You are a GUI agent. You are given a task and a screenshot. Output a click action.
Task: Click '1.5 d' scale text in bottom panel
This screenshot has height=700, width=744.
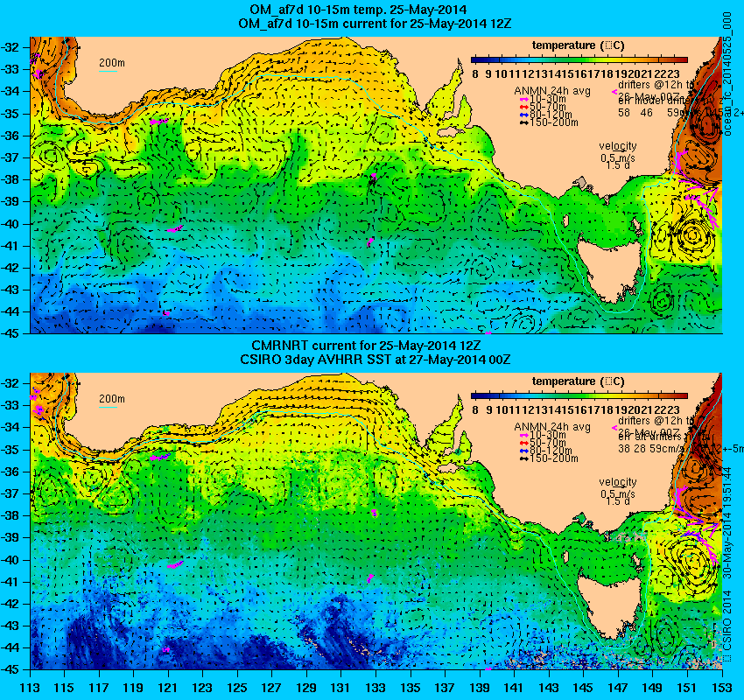pos(618,500)
